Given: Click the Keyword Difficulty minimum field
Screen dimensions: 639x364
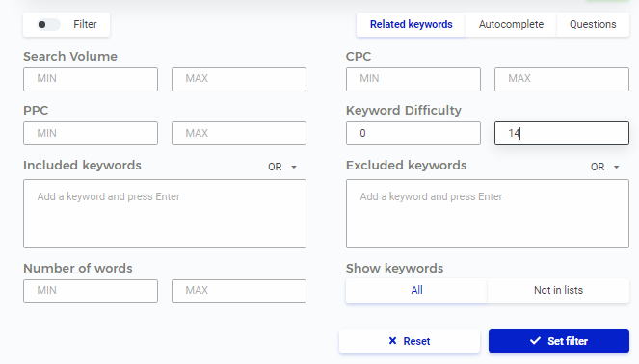Looking at the screenshot, I should (413, 133).
